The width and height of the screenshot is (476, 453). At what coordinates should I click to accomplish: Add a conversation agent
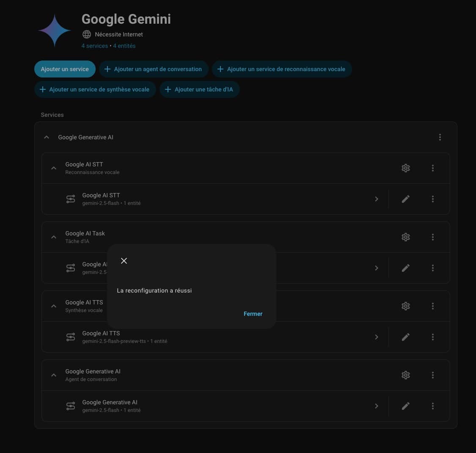[x=153, y=69]
